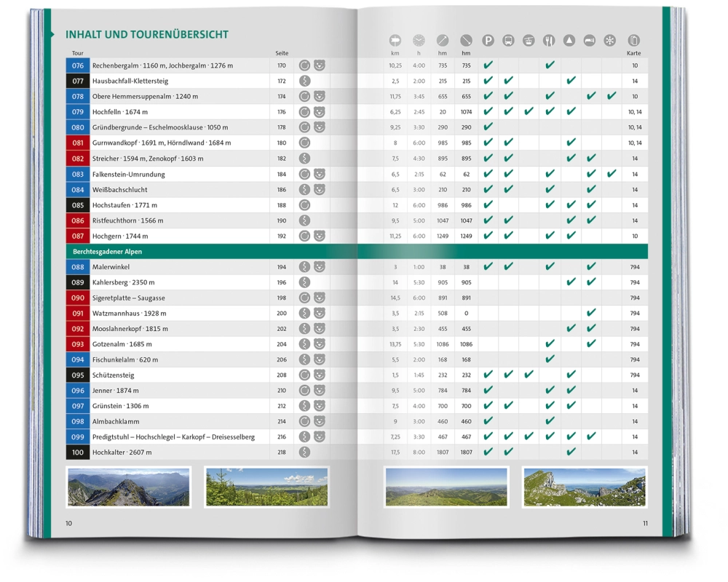The image size is (728, 582).
Task: Click the clock duration header icon
Action: tap(419, 41)
